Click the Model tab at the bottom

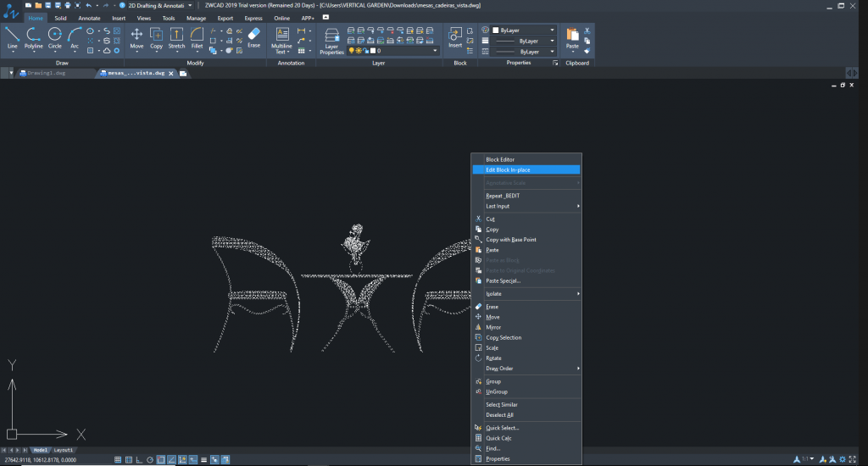point(41,450)
